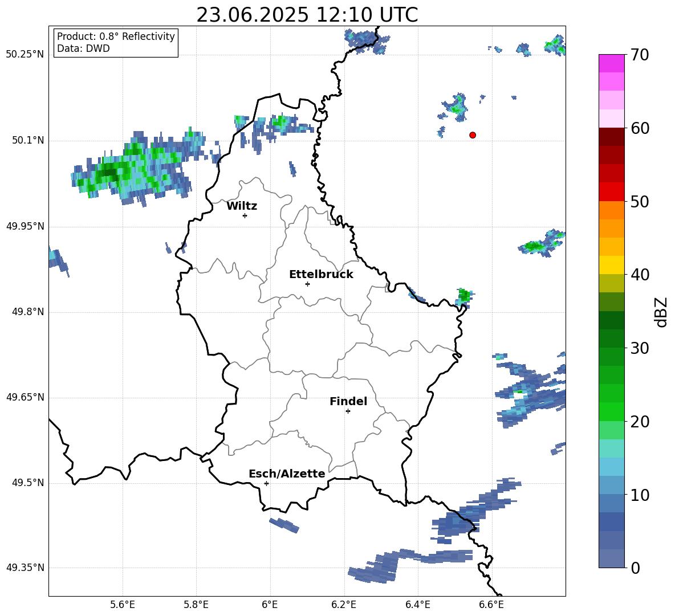Click the Ettelbruck city label
Screen dimensions: 675x616
321,275
